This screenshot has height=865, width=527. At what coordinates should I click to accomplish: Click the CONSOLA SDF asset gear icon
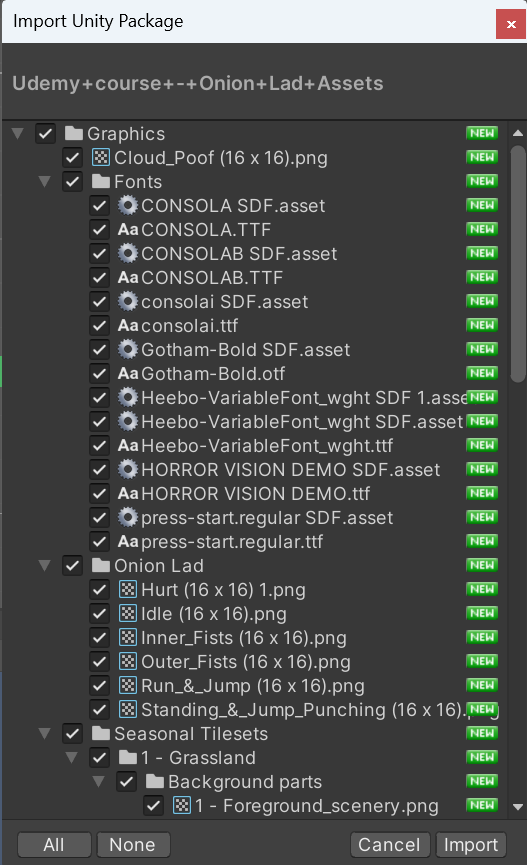click(128, 206)
